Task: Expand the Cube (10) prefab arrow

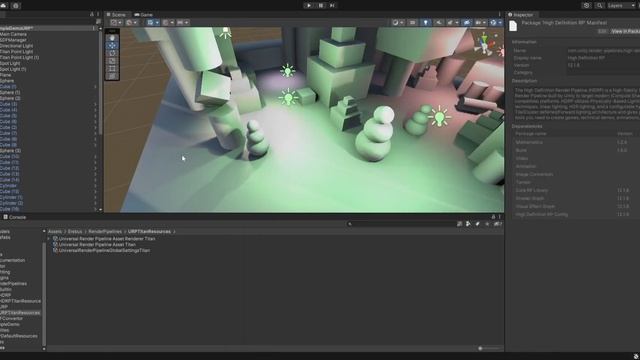Action: [96, 156]
